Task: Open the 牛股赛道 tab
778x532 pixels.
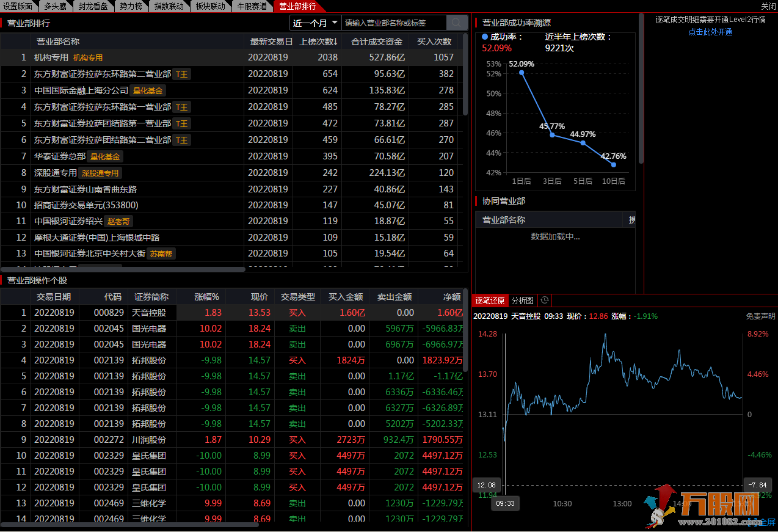Action: (252, 6)
